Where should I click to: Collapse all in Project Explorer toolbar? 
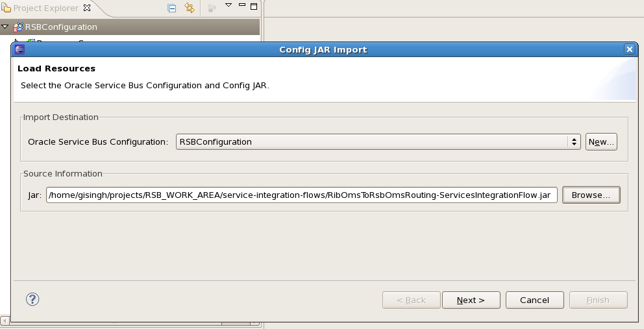tap(171, 8)
